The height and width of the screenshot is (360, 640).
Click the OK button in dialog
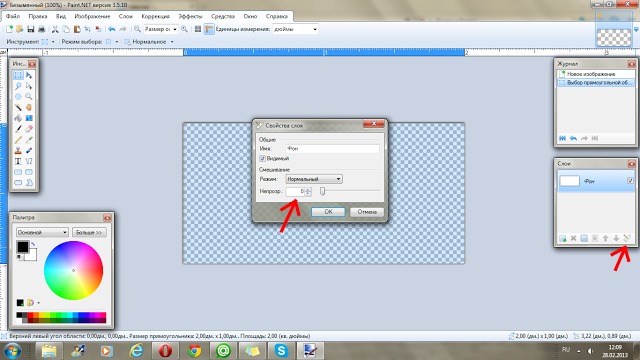tap(328, 212)
